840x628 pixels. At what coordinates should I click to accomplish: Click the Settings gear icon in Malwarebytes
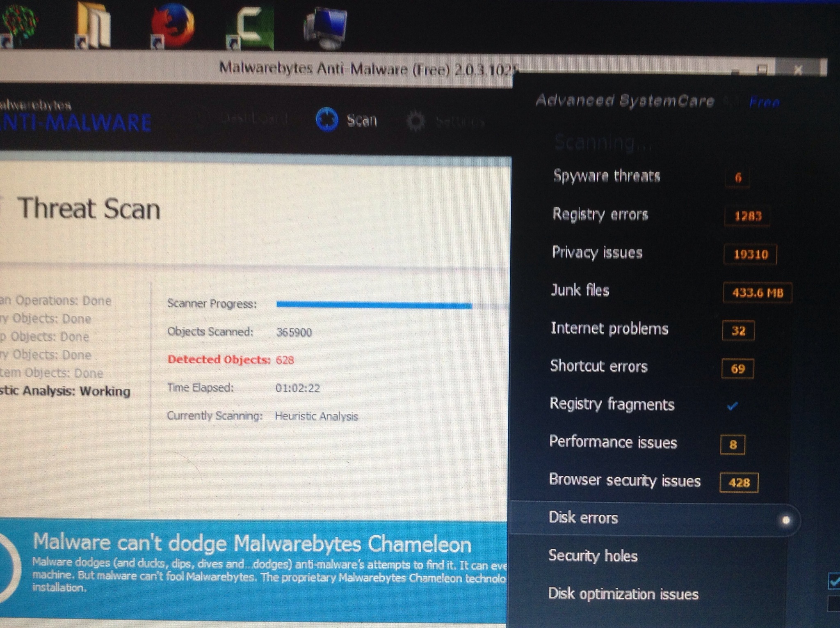(x=416, y=121)
